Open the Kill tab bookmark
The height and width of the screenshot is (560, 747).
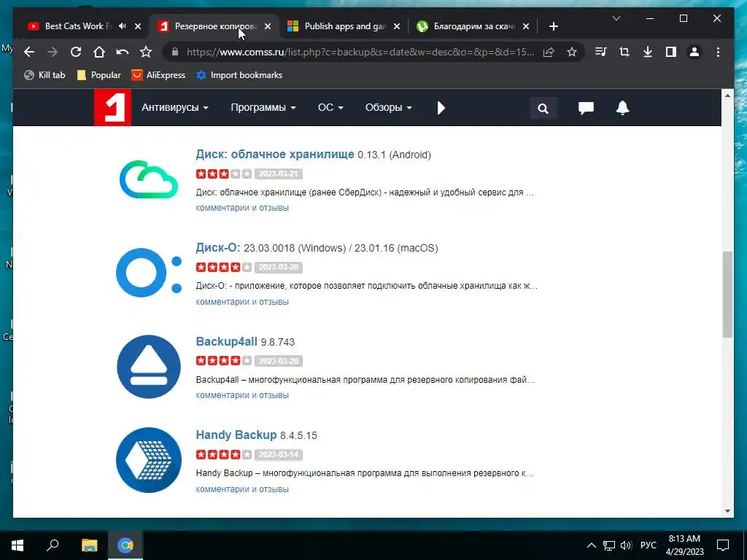click(44, 75)
